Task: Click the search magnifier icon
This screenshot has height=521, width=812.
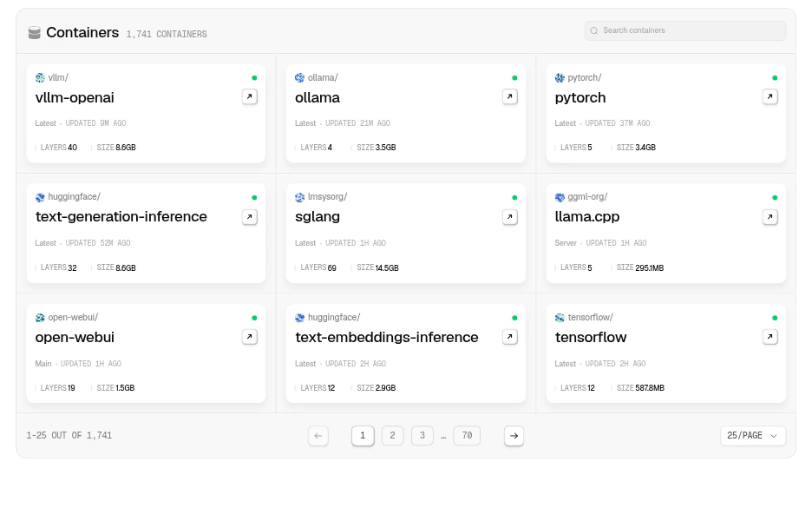Action: pos(594,30)
